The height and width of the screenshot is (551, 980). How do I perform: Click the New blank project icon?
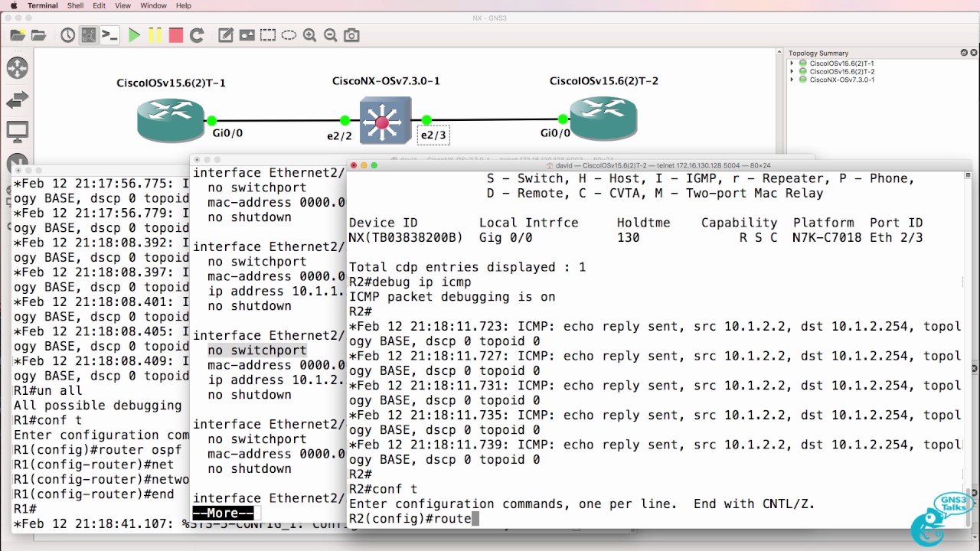click(x=17, y=35)
